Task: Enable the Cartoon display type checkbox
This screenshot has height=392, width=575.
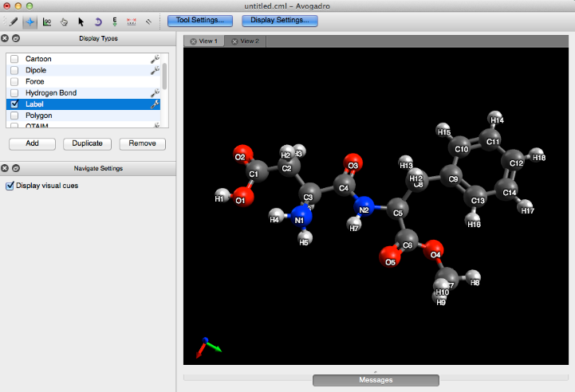Action: [14, 59]
